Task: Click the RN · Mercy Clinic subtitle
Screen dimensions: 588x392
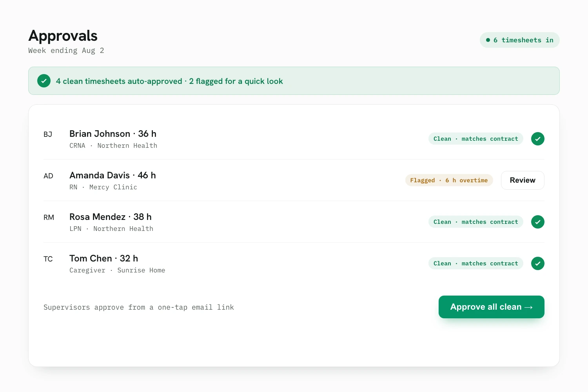Action: (x=103, y=187)
